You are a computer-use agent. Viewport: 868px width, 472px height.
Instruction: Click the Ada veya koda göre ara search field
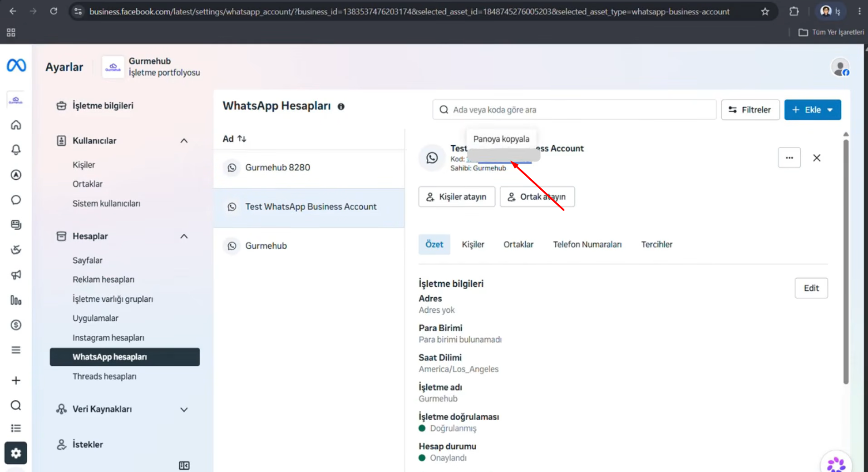574,110
